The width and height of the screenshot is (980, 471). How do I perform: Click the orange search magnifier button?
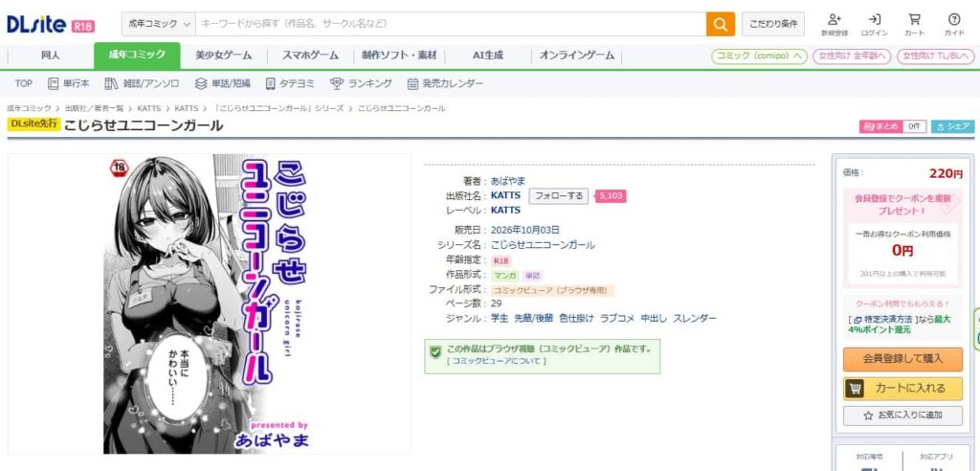pos(720,24)
